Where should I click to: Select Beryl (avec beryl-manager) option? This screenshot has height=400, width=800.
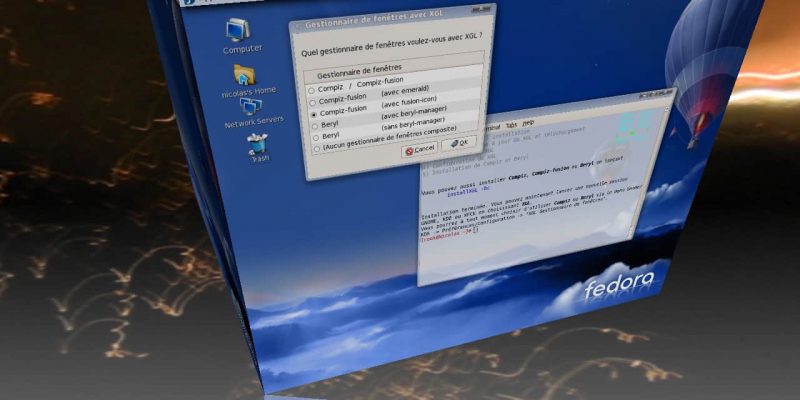[x=315, y=126]
